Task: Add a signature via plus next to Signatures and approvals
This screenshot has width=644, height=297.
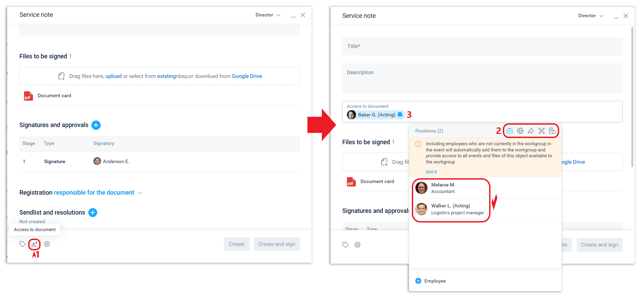Action: click(x=96, y=125)
